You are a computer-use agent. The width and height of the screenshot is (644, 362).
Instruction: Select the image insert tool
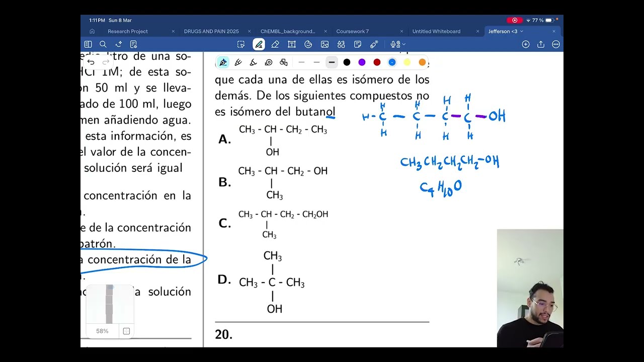pos(325,44)
